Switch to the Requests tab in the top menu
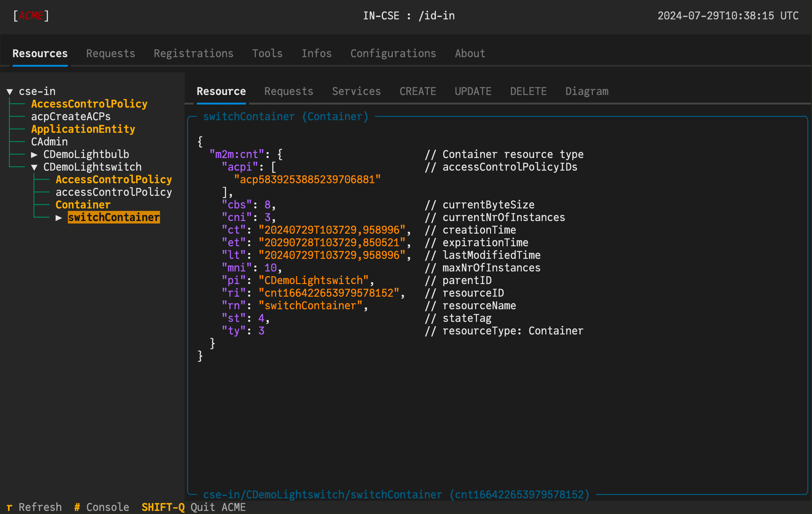 click(x=111, y=53)
